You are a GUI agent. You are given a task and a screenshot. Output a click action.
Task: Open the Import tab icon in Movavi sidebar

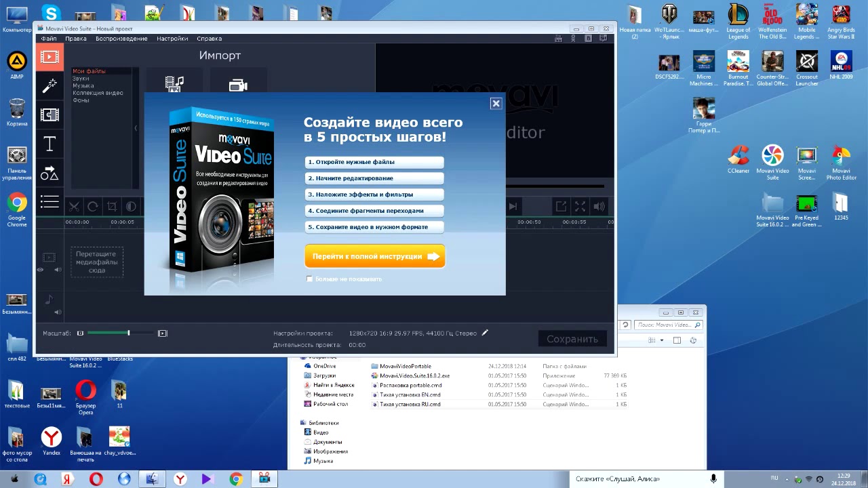[50, 57]
